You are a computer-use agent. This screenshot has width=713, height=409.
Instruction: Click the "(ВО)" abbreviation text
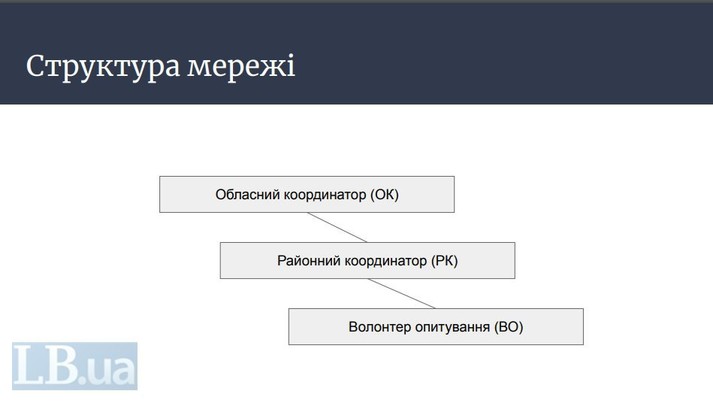pyautogui.click(x=509, y=327)
